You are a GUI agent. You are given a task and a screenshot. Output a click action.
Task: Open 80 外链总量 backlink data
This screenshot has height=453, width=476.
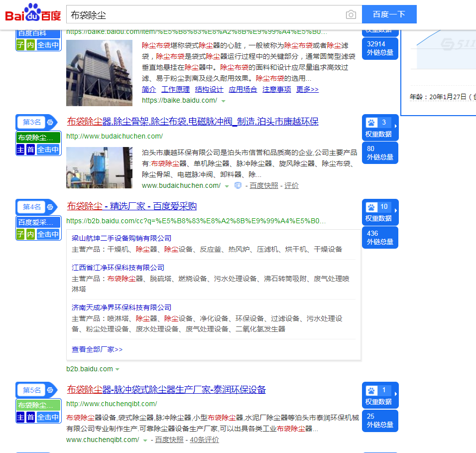tap(380, 153)
